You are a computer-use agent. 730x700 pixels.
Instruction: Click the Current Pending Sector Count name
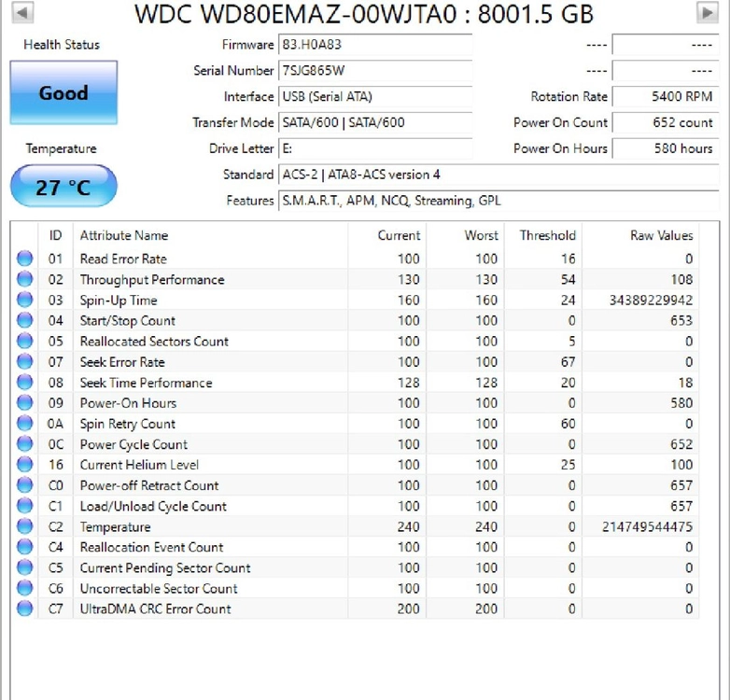click(165, 567)
